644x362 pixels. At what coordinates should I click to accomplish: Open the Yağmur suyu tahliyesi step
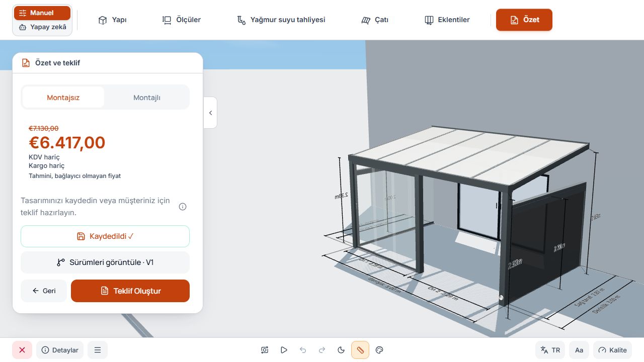pyautogui.click(x=281, y=20)
